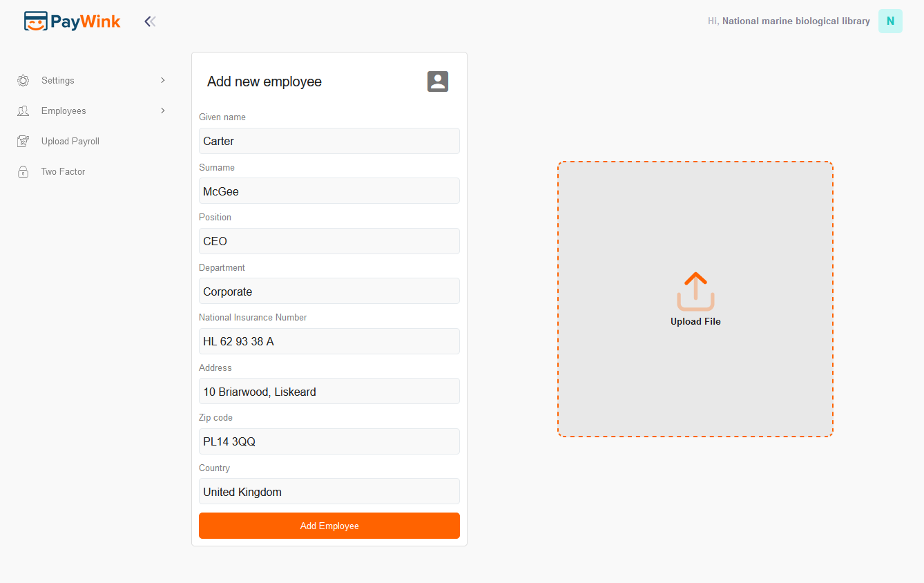Expand the Employees menu chevron
Image resolution: width=924 pixels, height=583 pixels.
163,111
